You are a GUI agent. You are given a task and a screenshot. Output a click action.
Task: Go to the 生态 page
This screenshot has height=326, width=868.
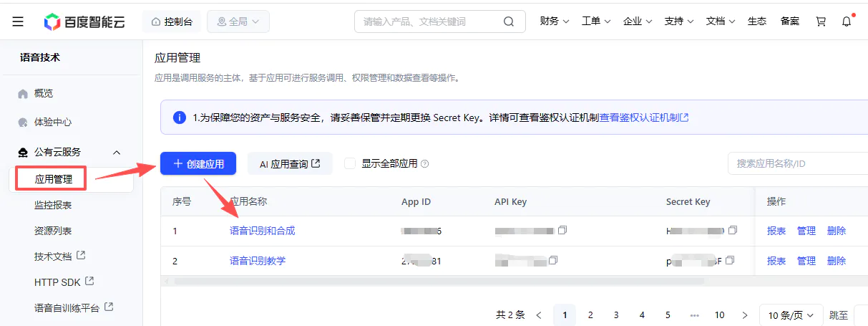pyautogui.click(x=757, y=21)
